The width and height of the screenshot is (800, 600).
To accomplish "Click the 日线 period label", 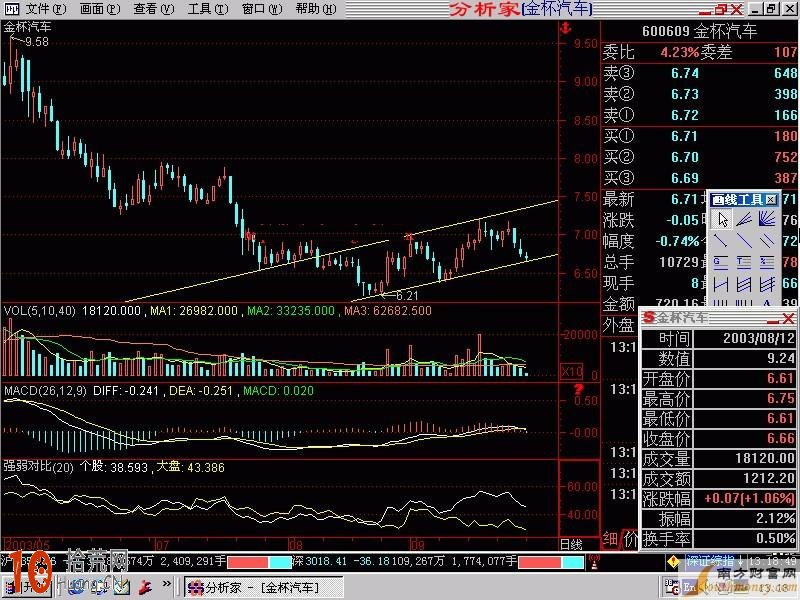I will 571,544.
